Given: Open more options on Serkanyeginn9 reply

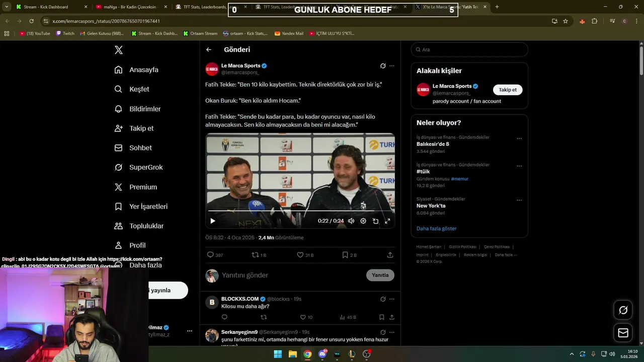Looking at the screenshot, I should point(392,332).
